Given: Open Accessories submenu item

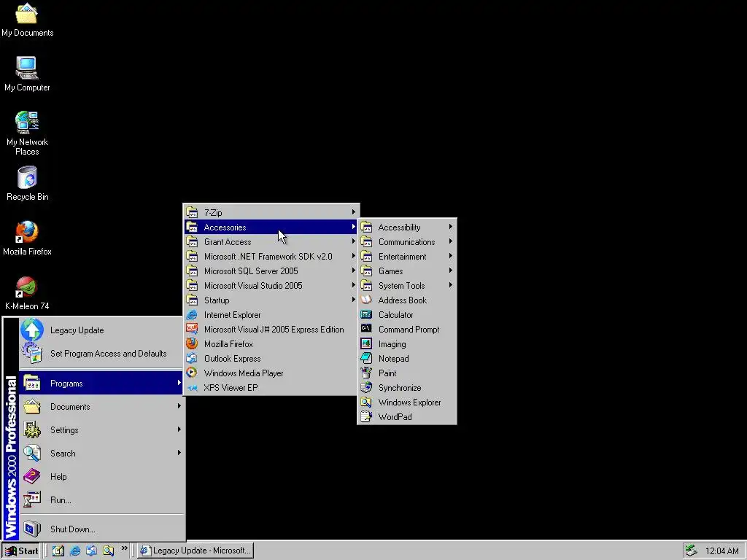Looking at the screenshot, I should [x=271, y=227].
